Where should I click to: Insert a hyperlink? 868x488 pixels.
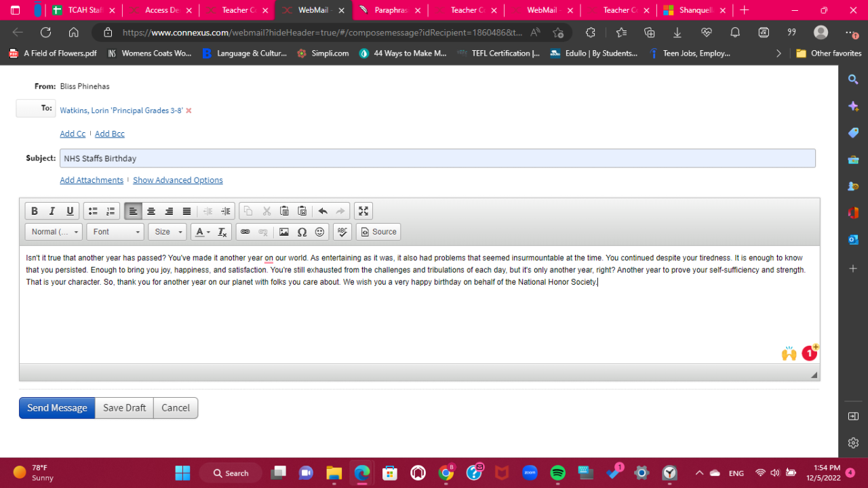[x=245, y=232]
